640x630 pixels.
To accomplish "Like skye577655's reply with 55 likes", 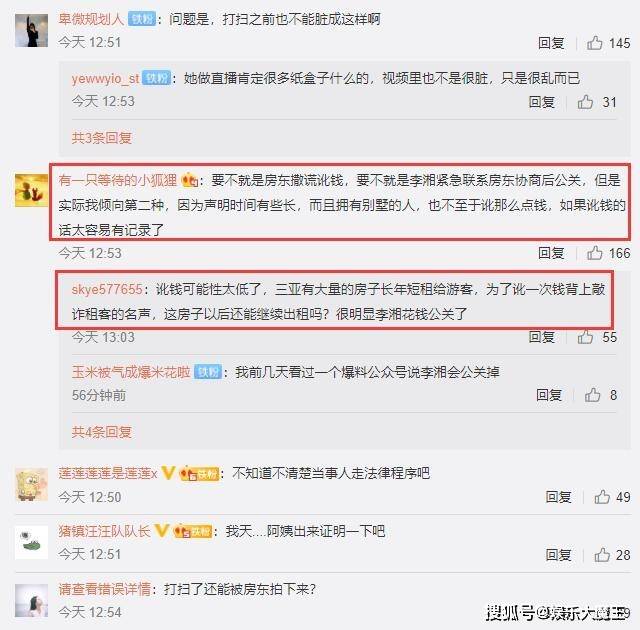I will click(x=585, y=337).
